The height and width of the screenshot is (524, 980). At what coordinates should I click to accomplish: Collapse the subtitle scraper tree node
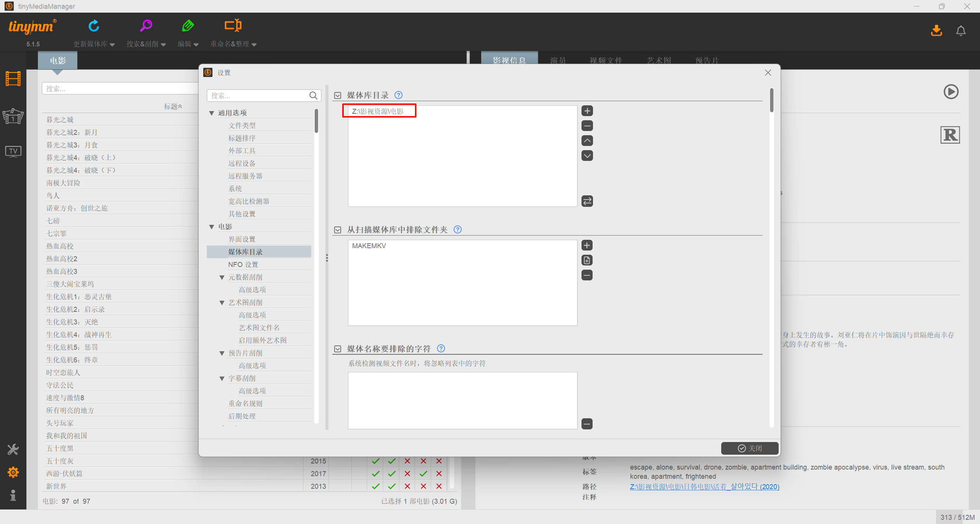point(222,378)
